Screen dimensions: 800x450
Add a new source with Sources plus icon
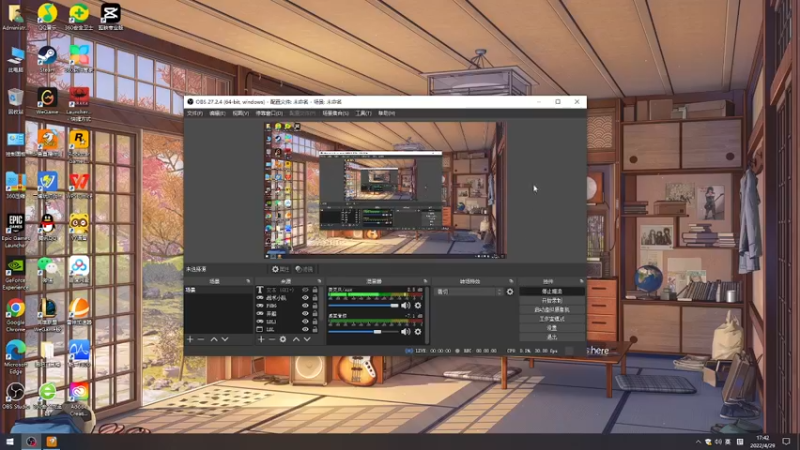[261, 339]
